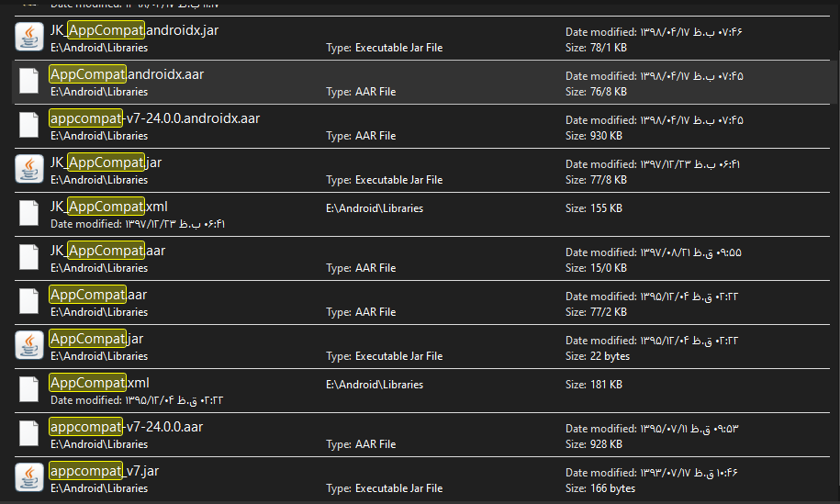Screen dimensions: 840x504
Task: Select the file icon of JK_AppCompat.aar
Action: coord(29,257)
